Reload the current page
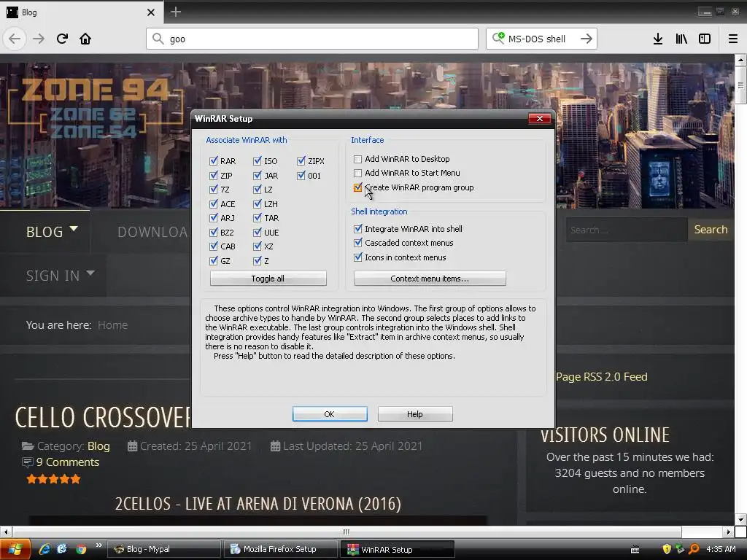Viewport: 747px width, 560px height. (62, 39)
